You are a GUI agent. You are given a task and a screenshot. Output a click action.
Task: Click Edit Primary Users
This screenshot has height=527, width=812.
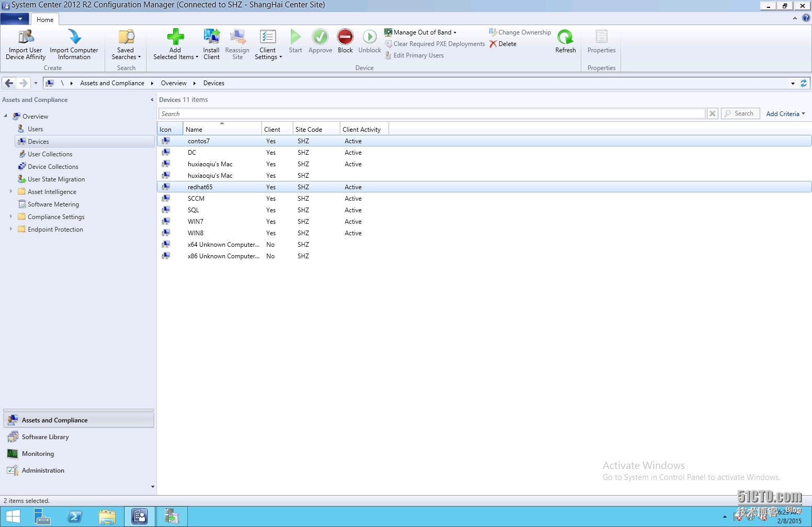click(x=414, y=55)
